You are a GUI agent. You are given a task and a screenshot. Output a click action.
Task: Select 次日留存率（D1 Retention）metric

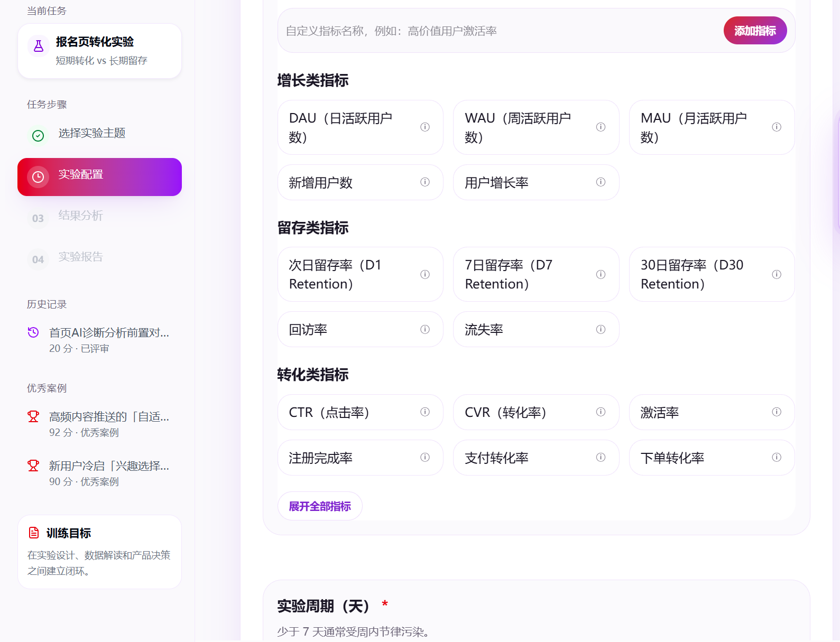click(x=361, y=274)
